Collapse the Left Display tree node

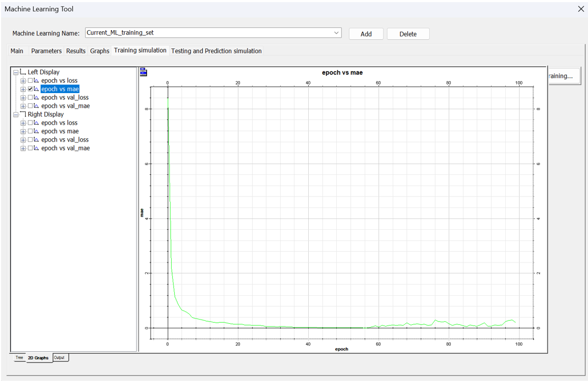click(x=16, y=73)
